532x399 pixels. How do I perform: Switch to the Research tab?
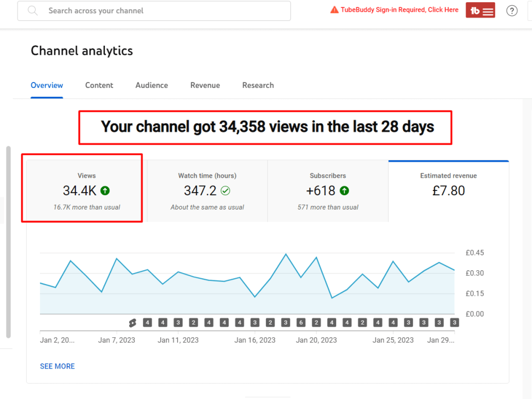(257, 85)
